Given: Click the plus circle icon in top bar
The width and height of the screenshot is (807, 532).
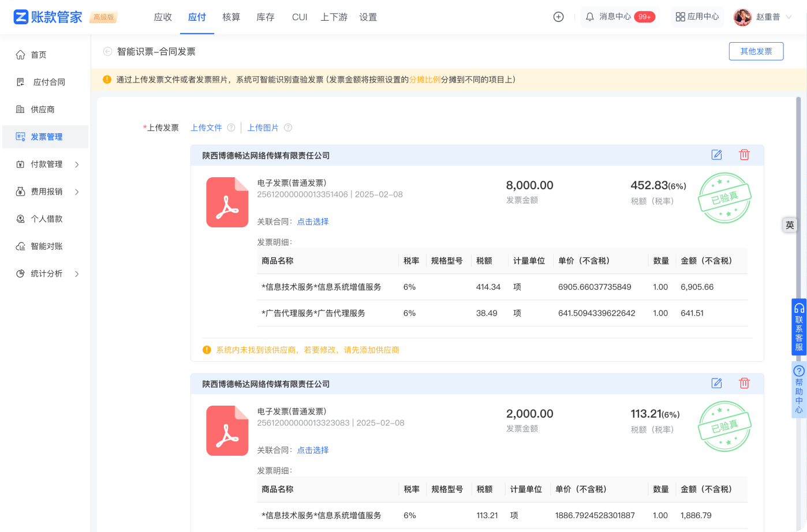Looking at the screenshot, I should click(558, 17).
